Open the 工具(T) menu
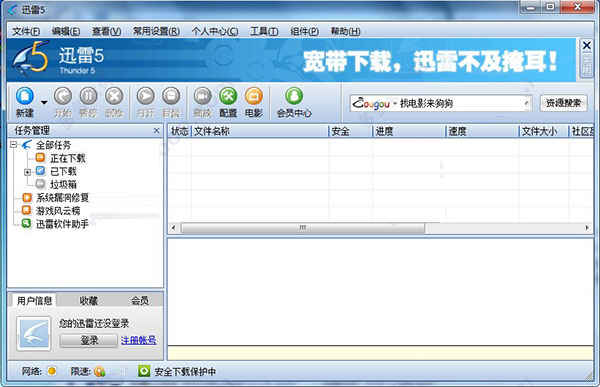This screenshot has width=600, height=387. click(264, 31)
